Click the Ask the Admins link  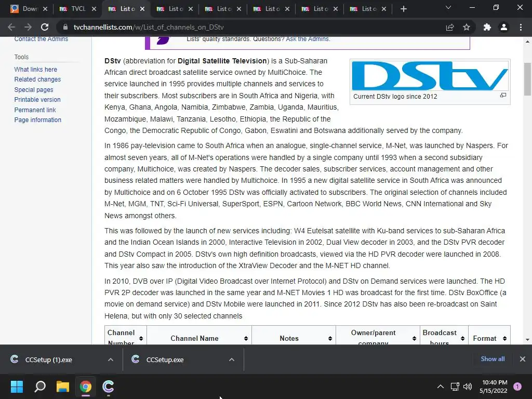click(307, 38)
